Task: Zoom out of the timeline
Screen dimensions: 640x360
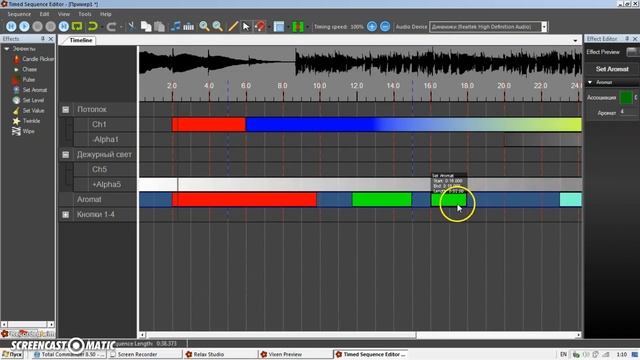Action: [218, 27]
